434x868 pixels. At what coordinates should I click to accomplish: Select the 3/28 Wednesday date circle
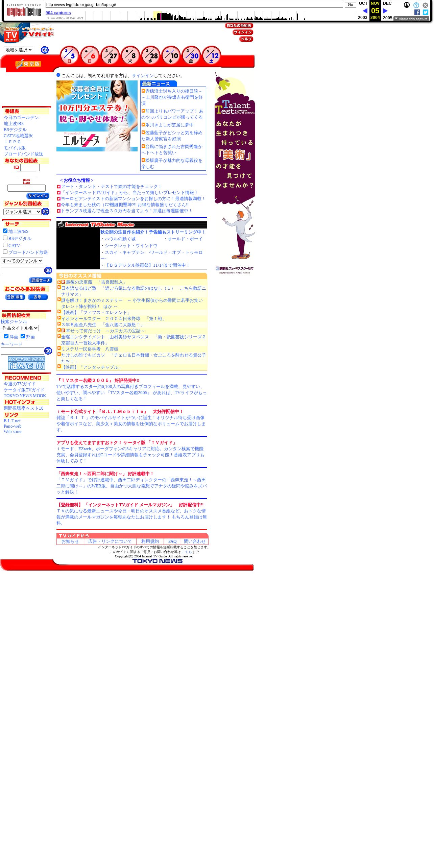tap(151, 55)
